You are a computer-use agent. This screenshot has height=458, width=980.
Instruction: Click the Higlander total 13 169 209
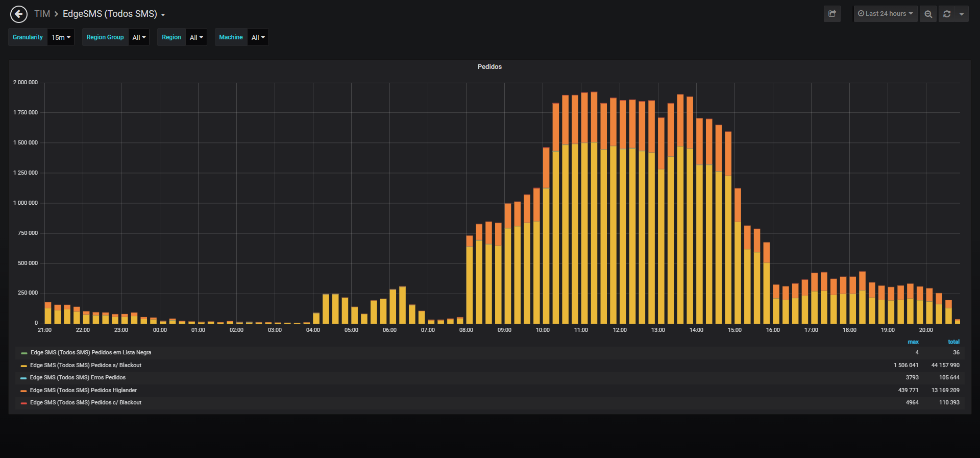click(945, 390)
